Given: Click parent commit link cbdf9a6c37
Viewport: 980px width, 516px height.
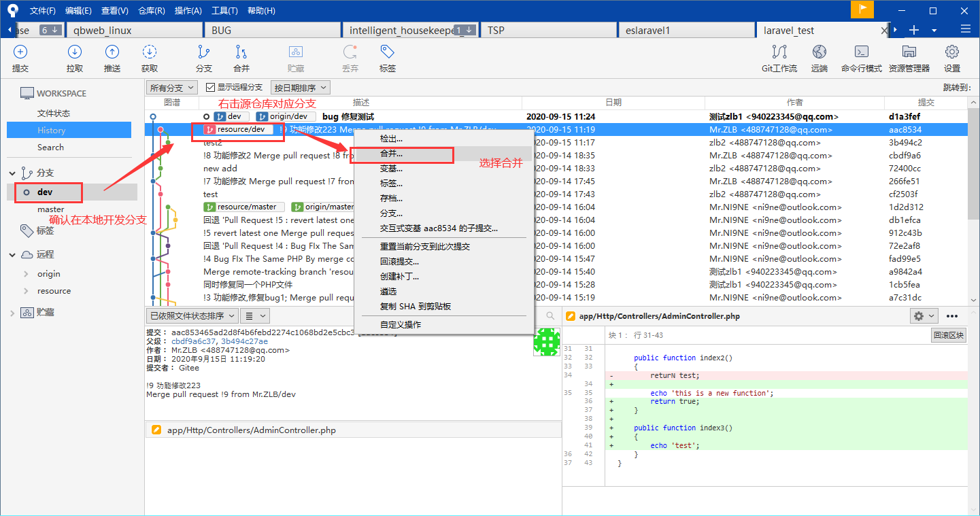Looking at the screenshot, I should click(x=194, y=341).
